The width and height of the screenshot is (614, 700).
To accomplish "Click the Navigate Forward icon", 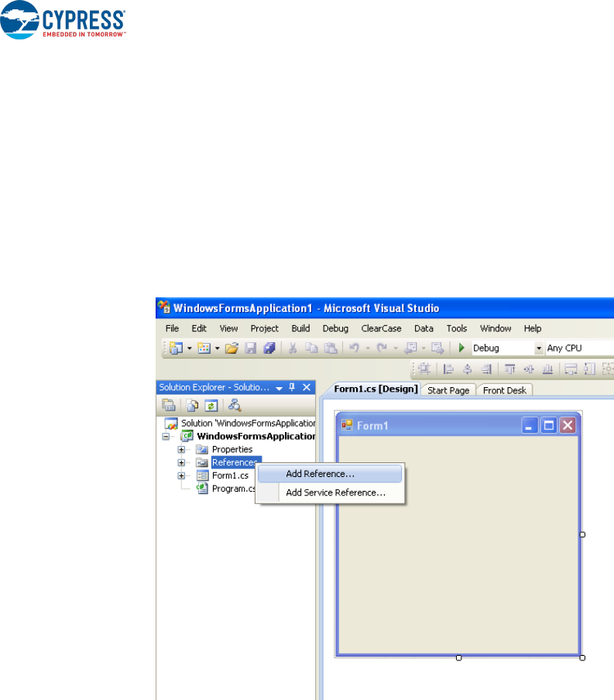I will (x=437, y=348).
